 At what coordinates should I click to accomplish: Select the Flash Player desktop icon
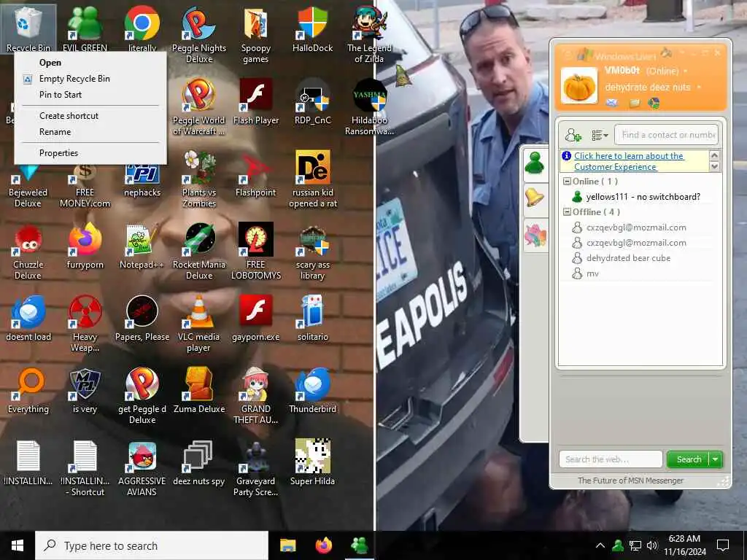256,101
